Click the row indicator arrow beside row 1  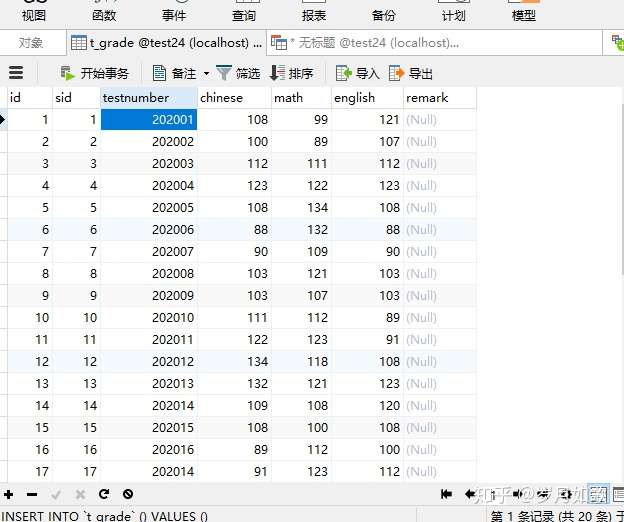coord(3,119)
